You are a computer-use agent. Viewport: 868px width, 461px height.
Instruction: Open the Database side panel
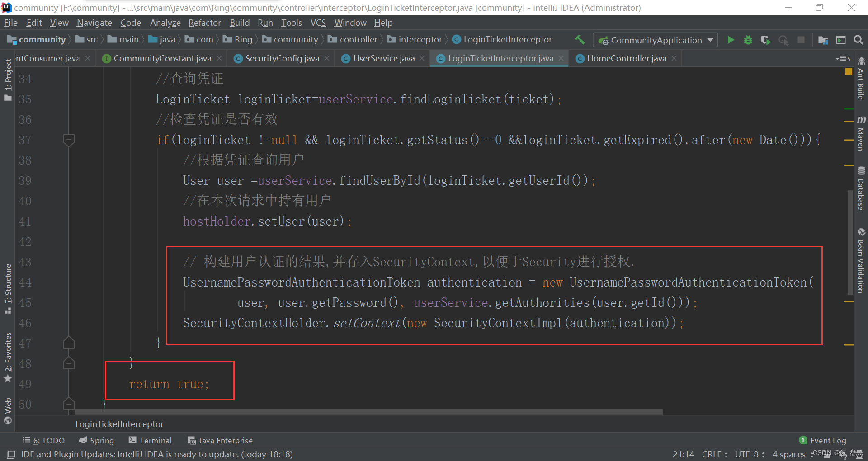[x=861, y=189]
